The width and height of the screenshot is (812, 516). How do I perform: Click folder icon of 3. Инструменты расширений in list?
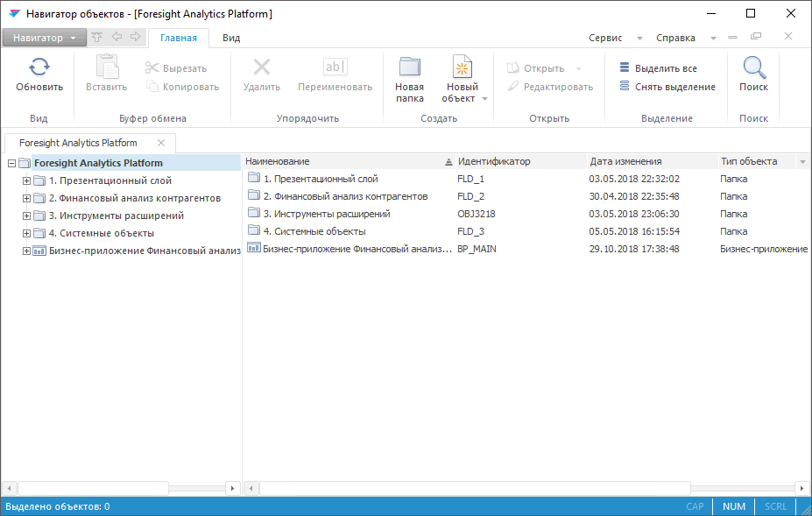pos(254,212)
